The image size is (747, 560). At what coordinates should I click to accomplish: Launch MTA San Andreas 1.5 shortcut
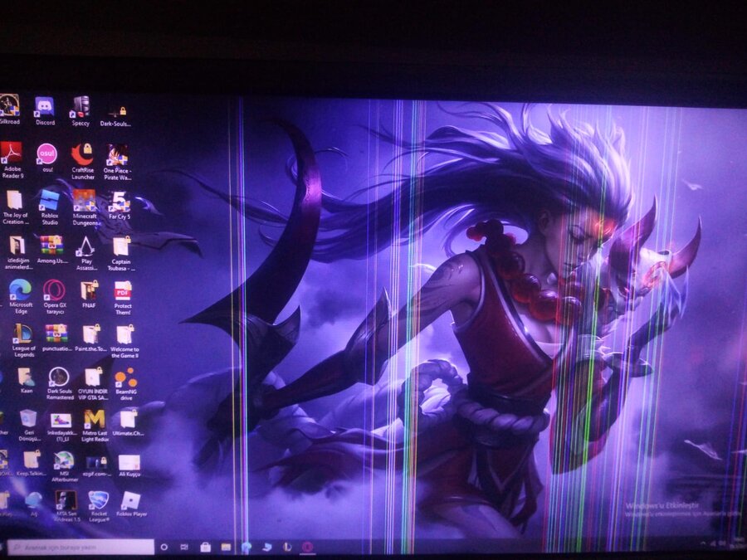[66, 506]
